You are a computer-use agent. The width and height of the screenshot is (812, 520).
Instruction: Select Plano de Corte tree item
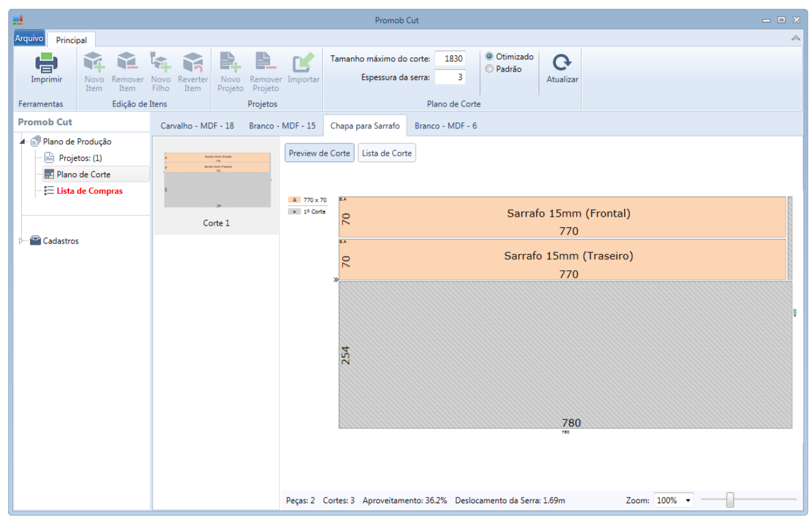click(83, 174)
